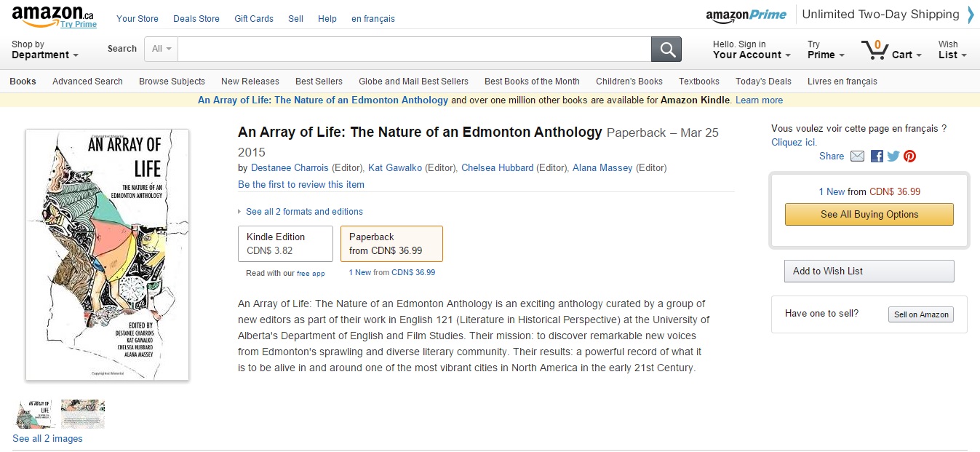Share the book on Twitter
980x452 pixels.
tap(893, 156)
